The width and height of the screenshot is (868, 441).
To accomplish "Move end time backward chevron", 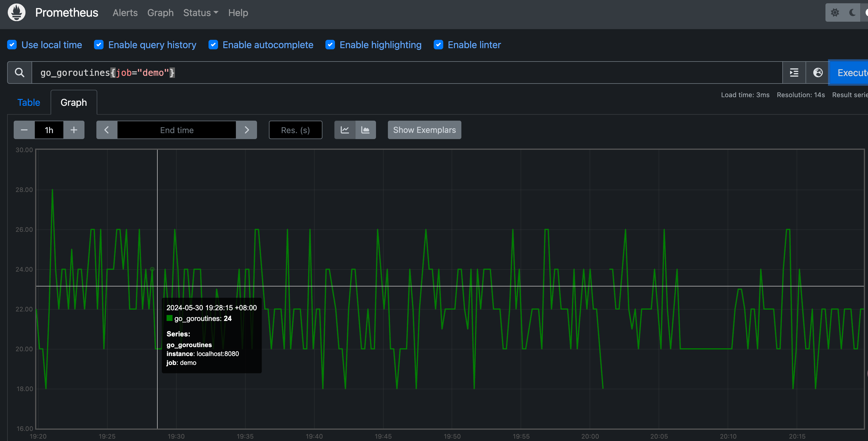I will [x=107, y=130].
